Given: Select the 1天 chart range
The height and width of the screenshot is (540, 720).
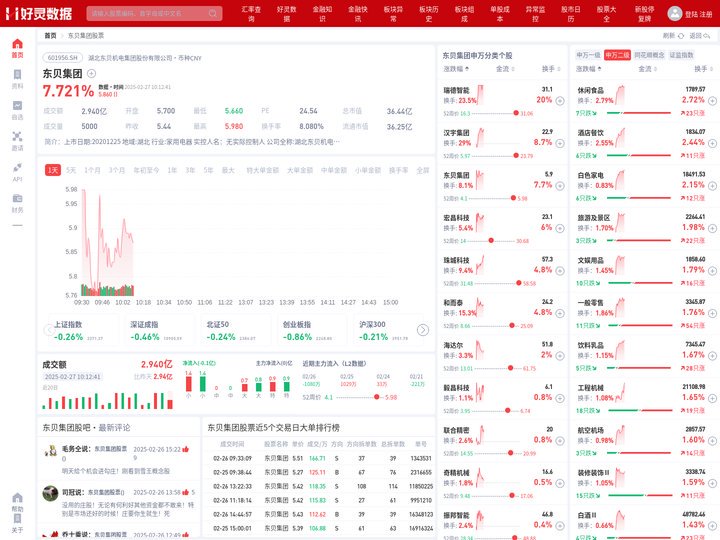Looking at the screenshot, I should tap(53, 170).
